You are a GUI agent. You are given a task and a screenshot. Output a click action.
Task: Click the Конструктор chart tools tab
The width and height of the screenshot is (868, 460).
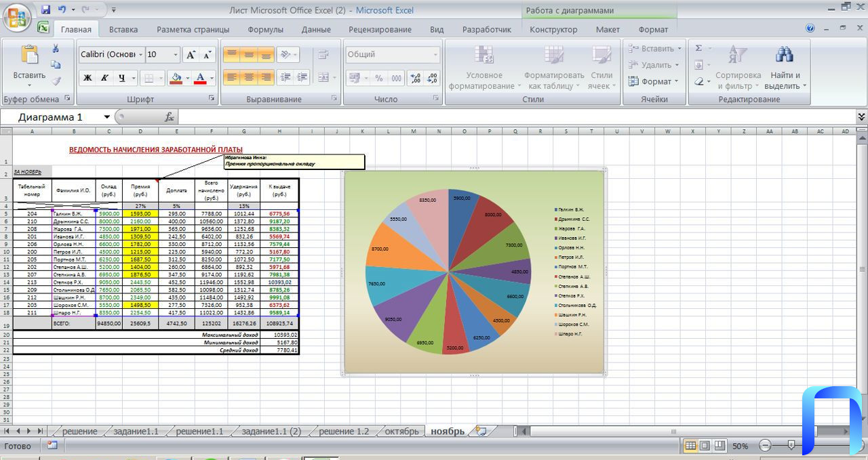click(553, 29)
